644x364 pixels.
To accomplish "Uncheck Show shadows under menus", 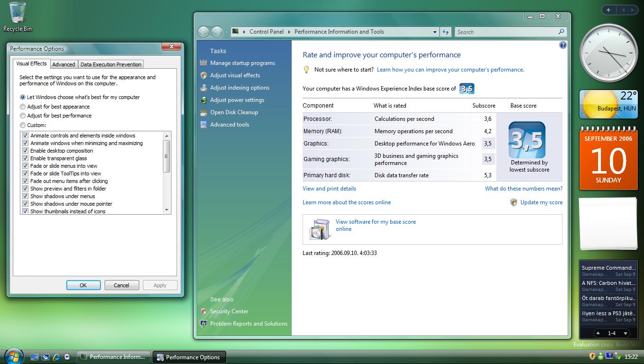I will pyautogui.click(x=26, y=196).
